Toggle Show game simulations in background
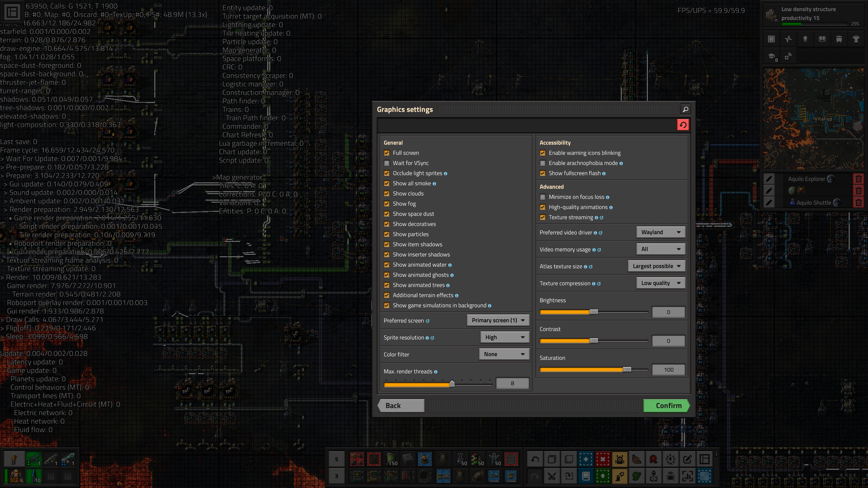The image size is (868, 488). 387,305
